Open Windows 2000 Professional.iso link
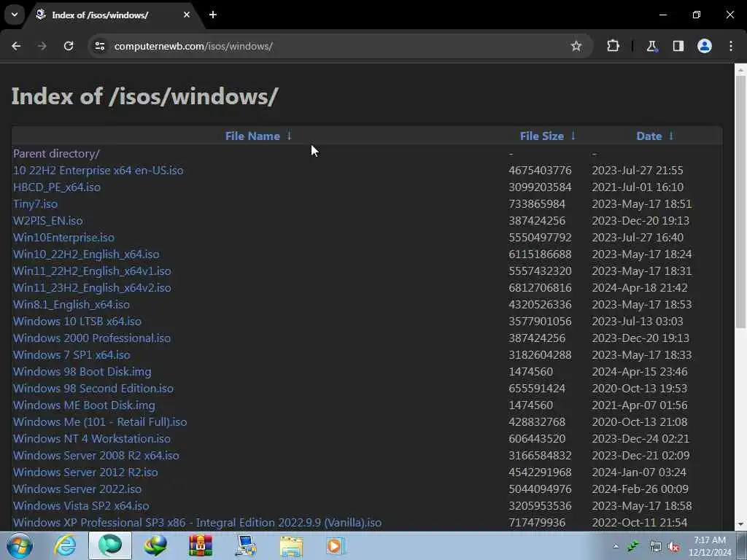This screenshot has height=560, width=747. 91,338
